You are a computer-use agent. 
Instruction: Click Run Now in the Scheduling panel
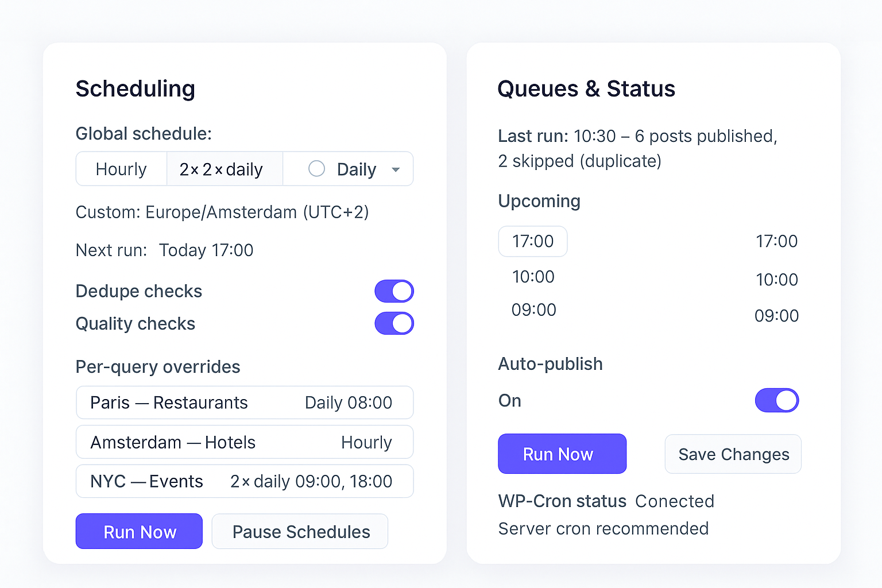pos(139,532)
